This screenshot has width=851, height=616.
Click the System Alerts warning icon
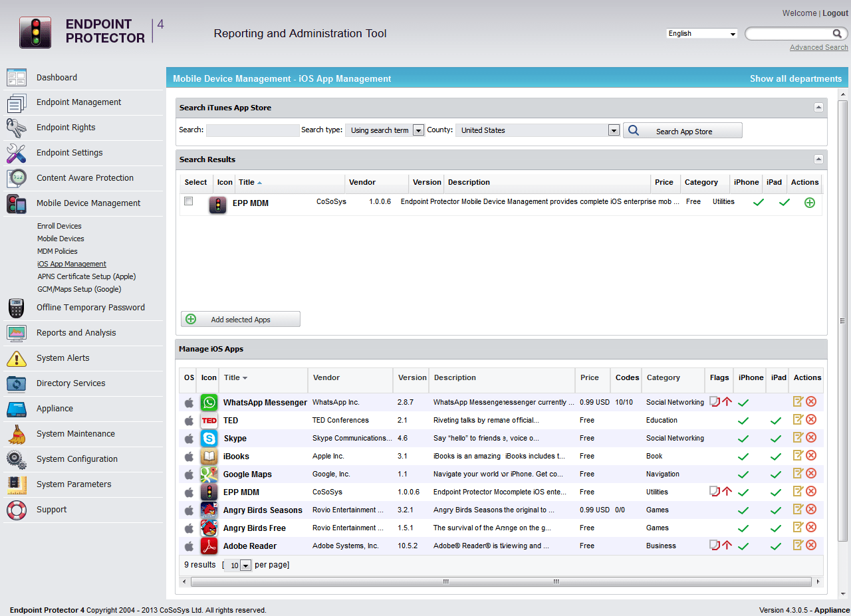tap(17, 358)
